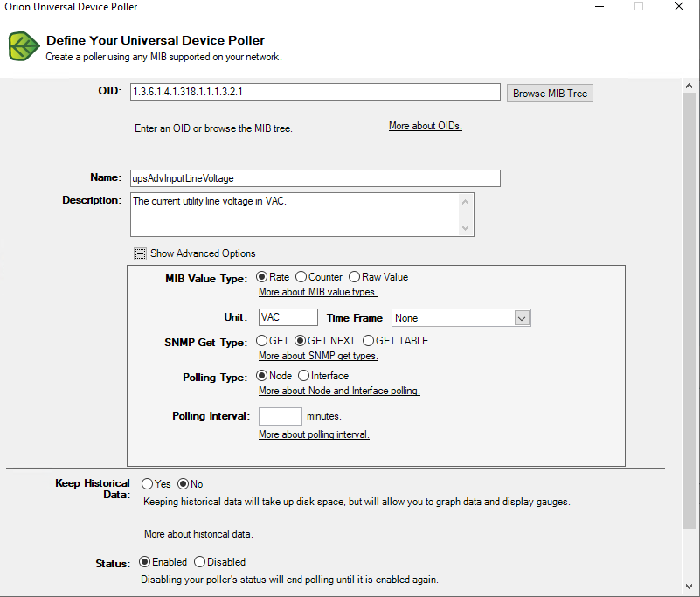The width and height of the screenshot is (700, 597).
Task: Click into the Unit field containing VAC
Action: 288,317
